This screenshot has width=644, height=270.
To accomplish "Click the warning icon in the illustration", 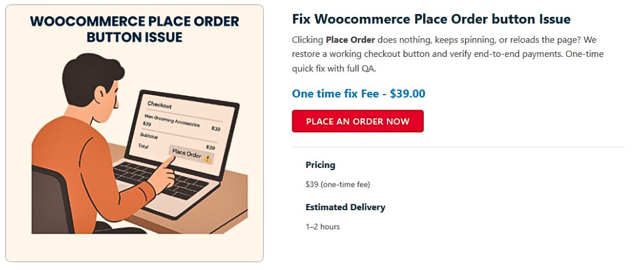I will pos(207,157).
